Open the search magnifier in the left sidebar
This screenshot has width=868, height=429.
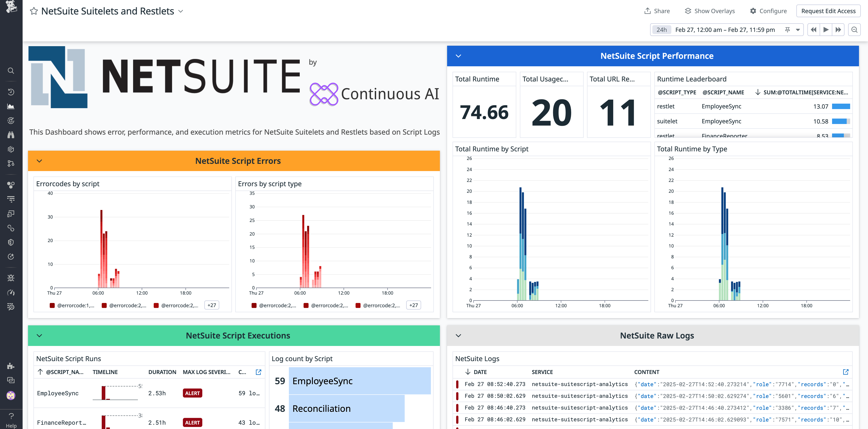(x=11, y=71)
